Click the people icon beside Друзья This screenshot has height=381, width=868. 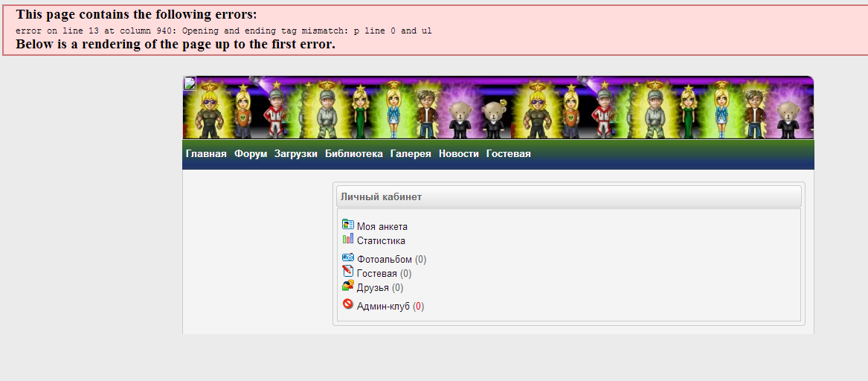347,285
